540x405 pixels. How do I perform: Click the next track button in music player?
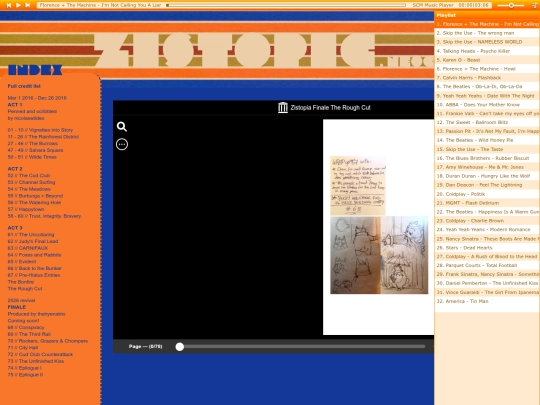pyautogui.click(x=27, y=5)
